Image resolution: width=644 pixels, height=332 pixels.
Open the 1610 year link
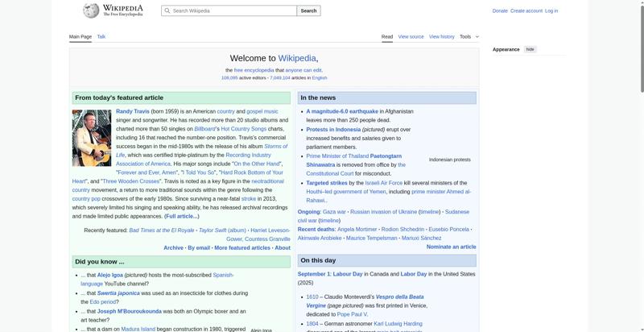click(x=312, y=297)
